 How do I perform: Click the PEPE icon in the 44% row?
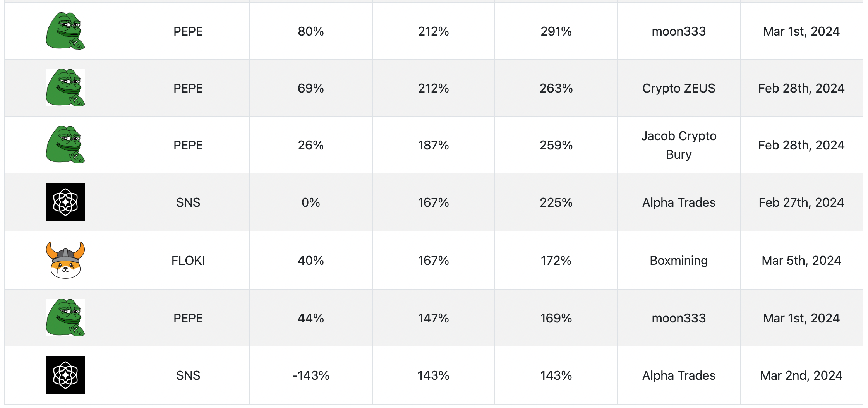(65, 317)
